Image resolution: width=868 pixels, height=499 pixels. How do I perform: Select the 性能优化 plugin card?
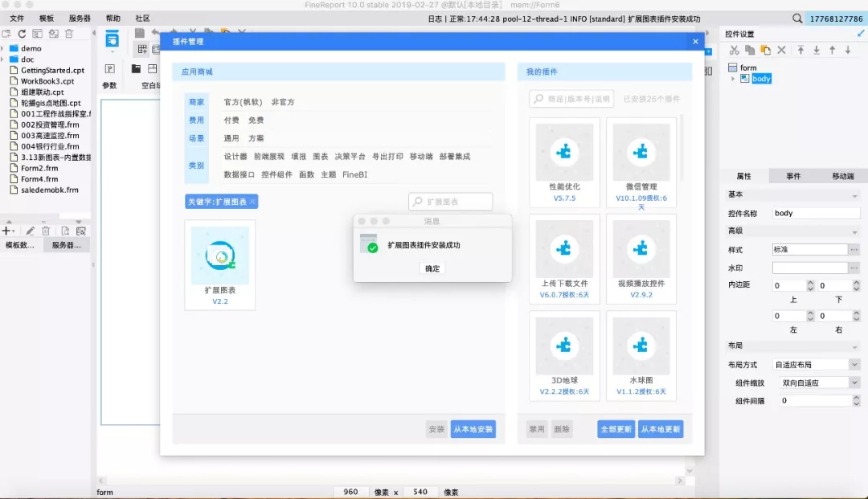(564, 162)
